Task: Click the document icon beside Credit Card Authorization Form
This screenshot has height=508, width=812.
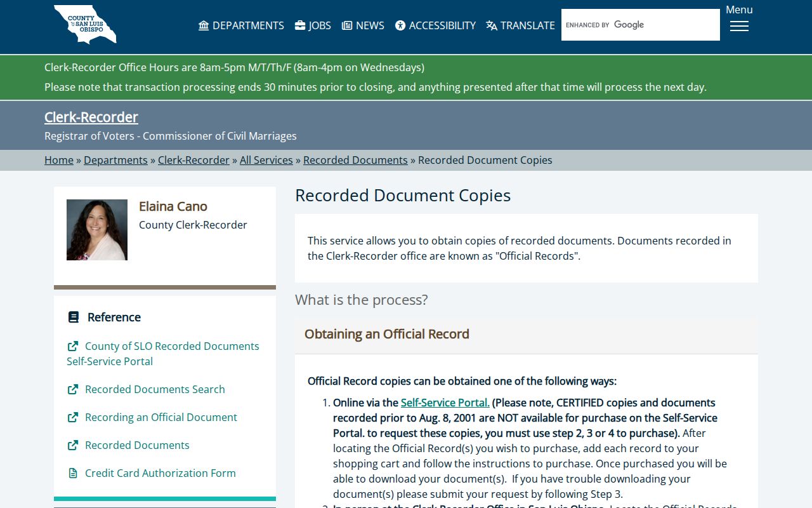Action: [73, 473]
